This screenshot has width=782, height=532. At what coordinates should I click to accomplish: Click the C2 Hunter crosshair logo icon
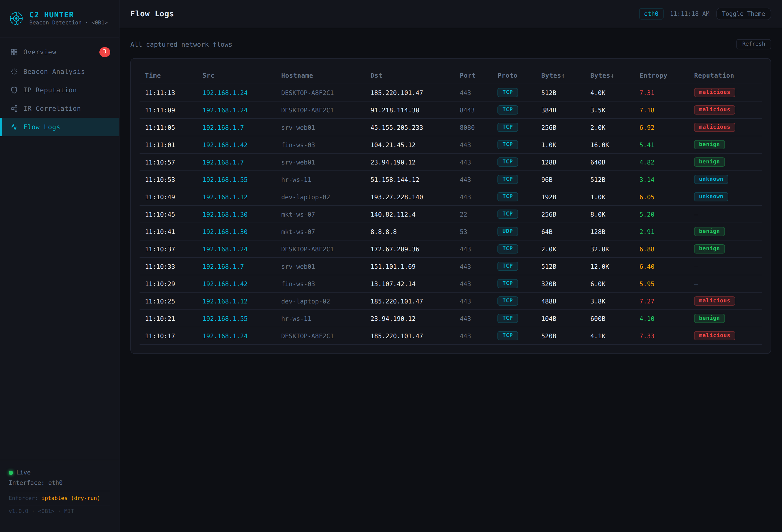point(16,18)
